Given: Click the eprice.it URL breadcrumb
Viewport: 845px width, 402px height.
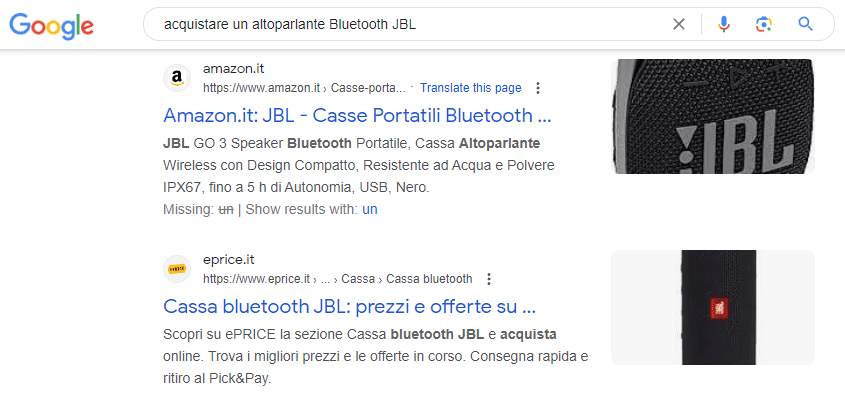Looking at the screenshot, I should 337,278.
